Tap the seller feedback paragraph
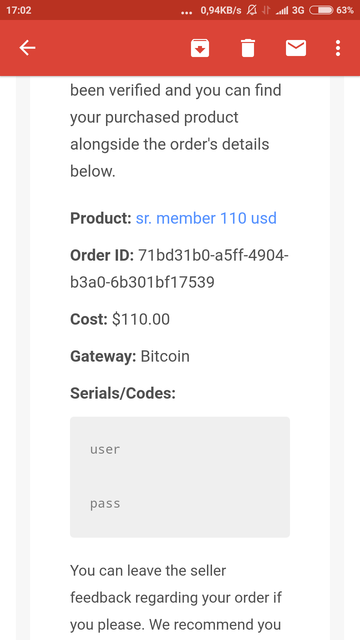Viewport: 360px width, 640px height. [176, 598]
